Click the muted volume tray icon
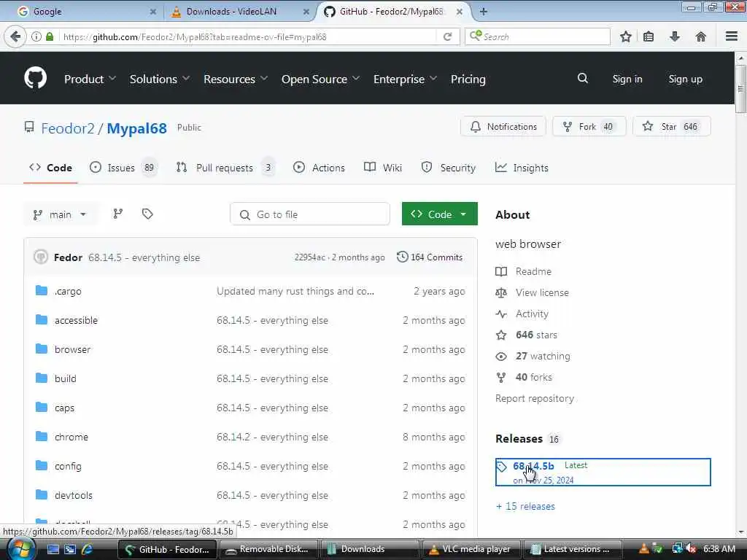 [x=692, y=549]
